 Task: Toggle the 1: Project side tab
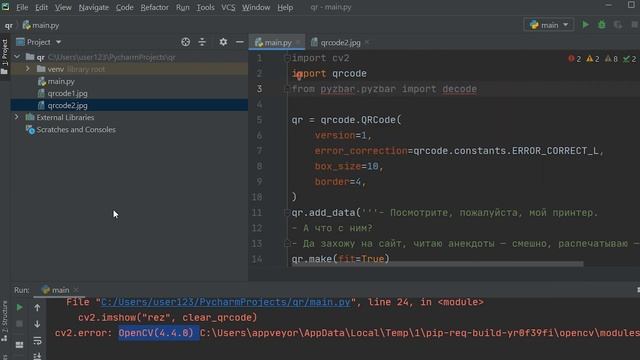[x=4, y=57]
